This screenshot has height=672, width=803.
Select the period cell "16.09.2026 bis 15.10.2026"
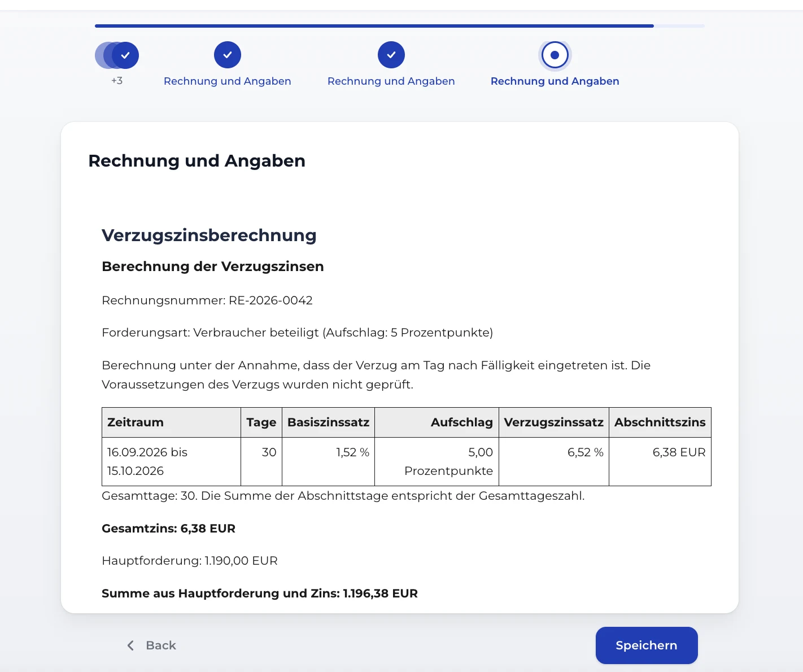172,461
